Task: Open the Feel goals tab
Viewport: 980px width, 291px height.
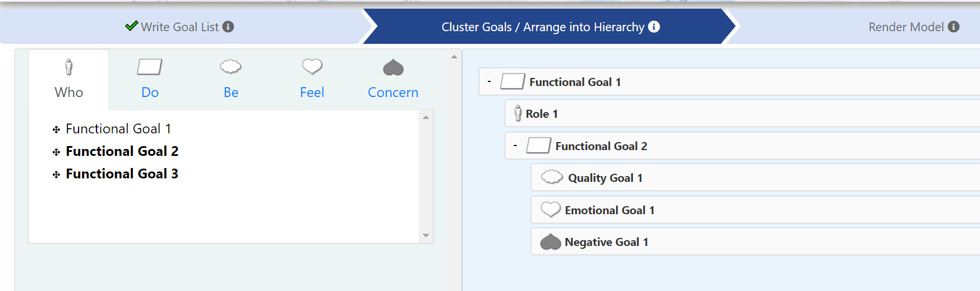Action: tap(312, 79)
